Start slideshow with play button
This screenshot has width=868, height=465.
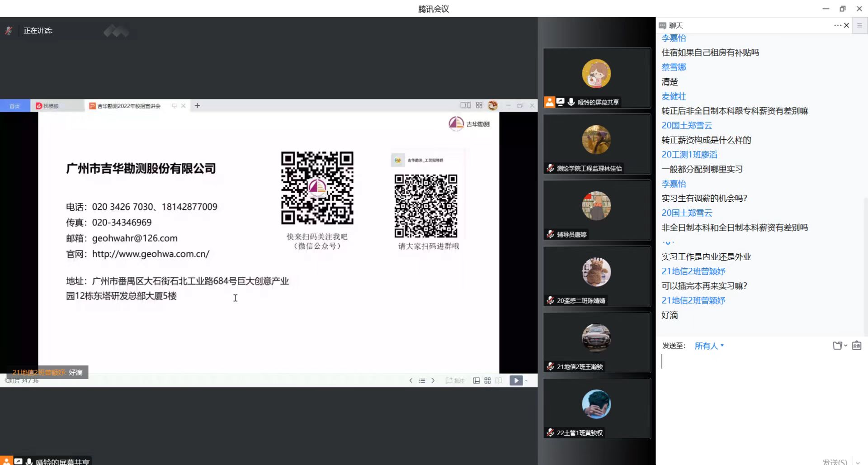tap(516, 380)
